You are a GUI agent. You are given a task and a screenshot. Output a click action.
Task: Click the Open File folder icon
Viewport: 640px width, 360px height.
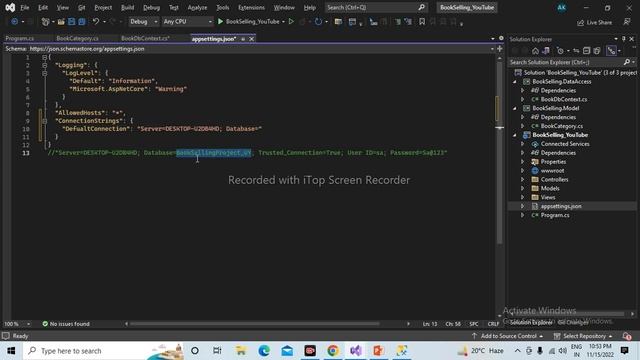point(61,22)
